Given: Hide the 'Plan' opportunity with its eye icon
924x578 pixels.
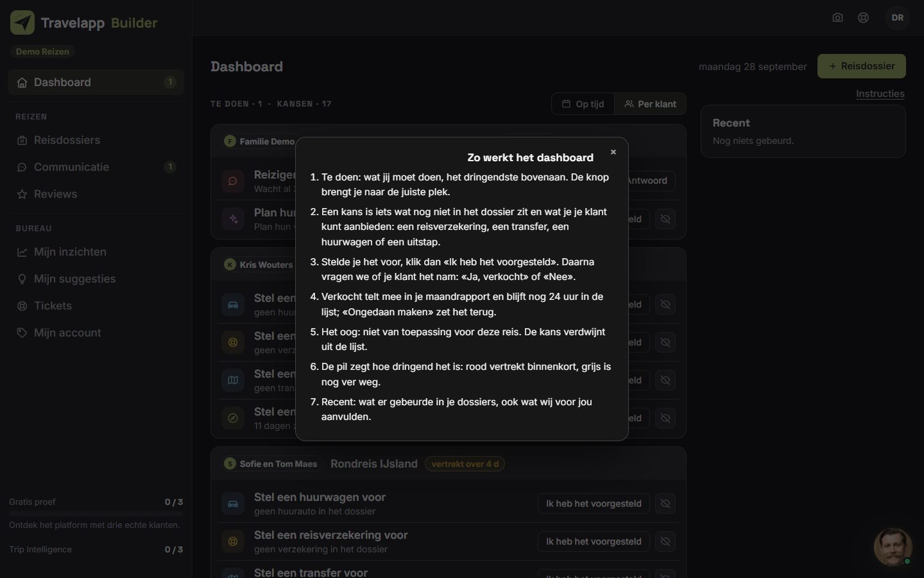Looking at the screenshot, I should click(665, 219).
